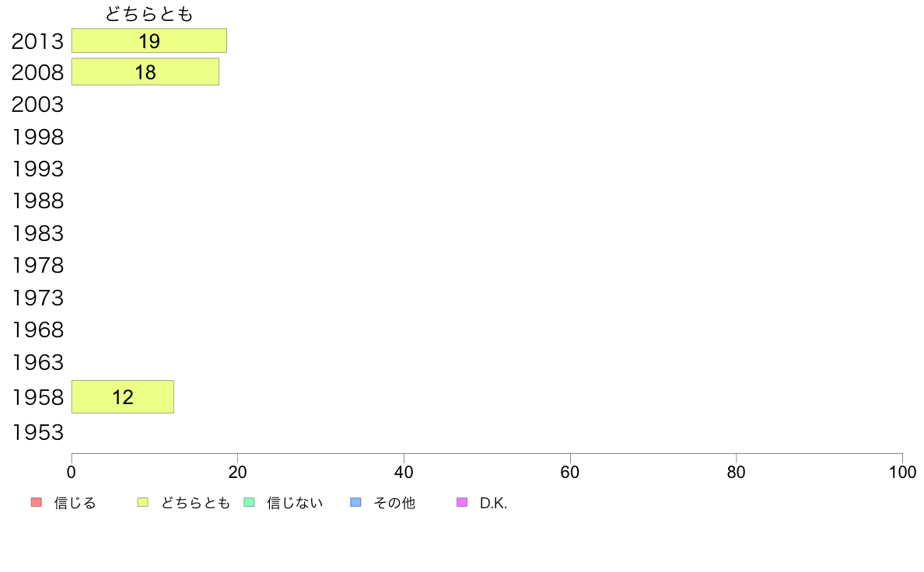Click the 1973 year label
The height and width of the screenshot is (572, 924).
(37, 298)
